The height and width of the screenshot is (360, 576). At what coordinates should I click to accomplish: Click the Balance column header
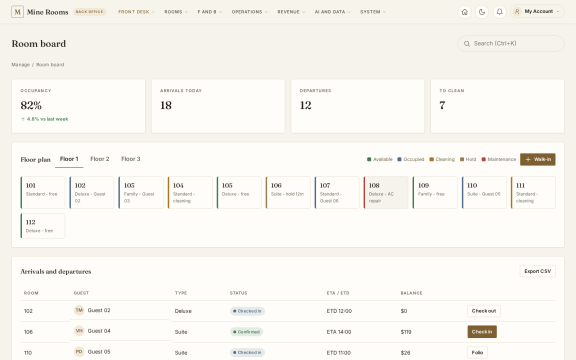(x=411, y=293)
